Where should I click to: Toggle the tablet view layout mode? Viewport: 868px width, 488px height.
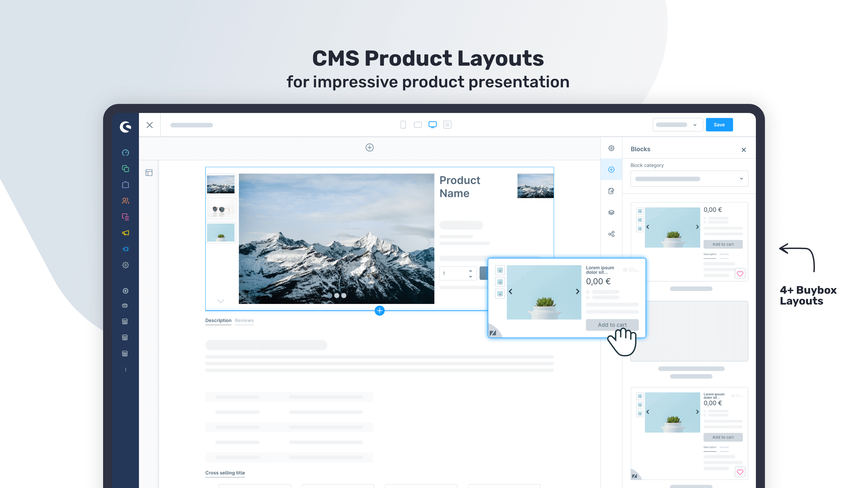(x=418, y=124)
